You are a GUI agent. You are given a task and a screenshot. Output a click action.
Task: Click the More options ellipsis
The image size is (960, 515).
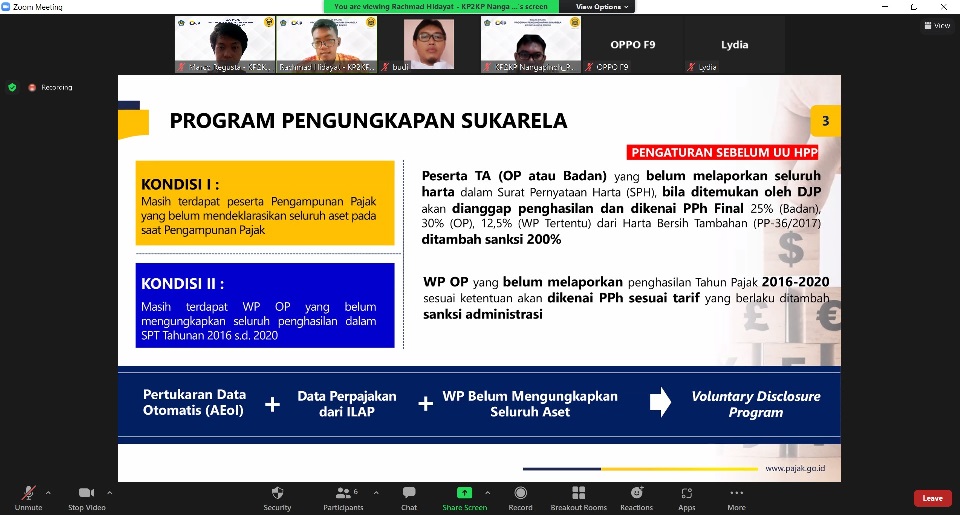click(x=737, y=493)
